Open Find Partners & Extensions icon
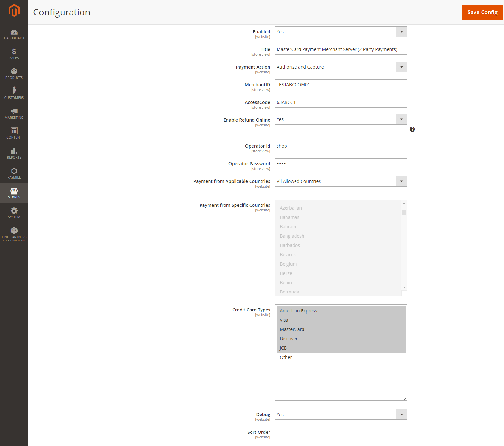 click(x=14, y=231)
